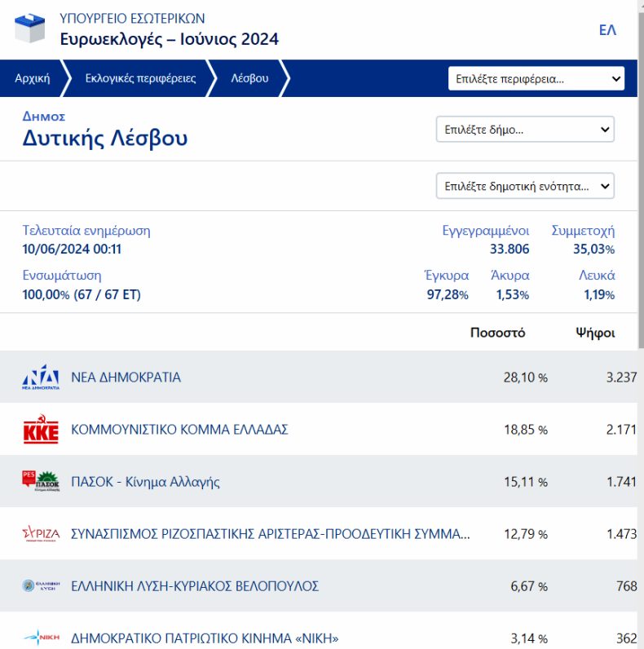Image resolution: width=644 pixels, height=649 pixels.
Task: Click the Ποσοστό column header
Action: pyautogui.click(x=497, y=333)
